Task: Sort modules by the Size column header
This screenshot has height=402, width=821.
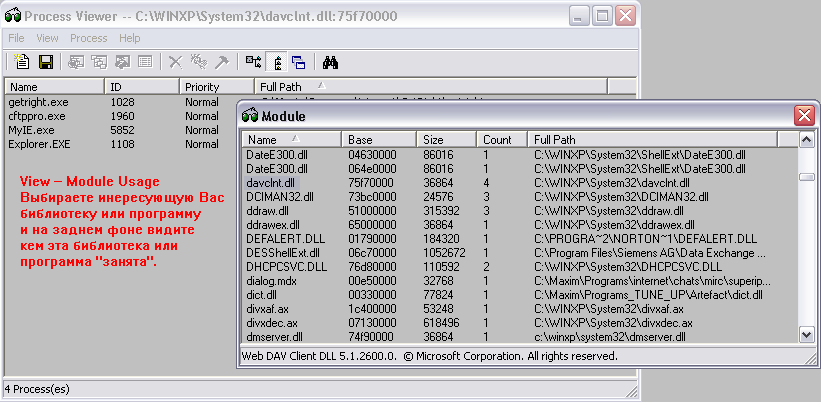Action: coord(445,140)
